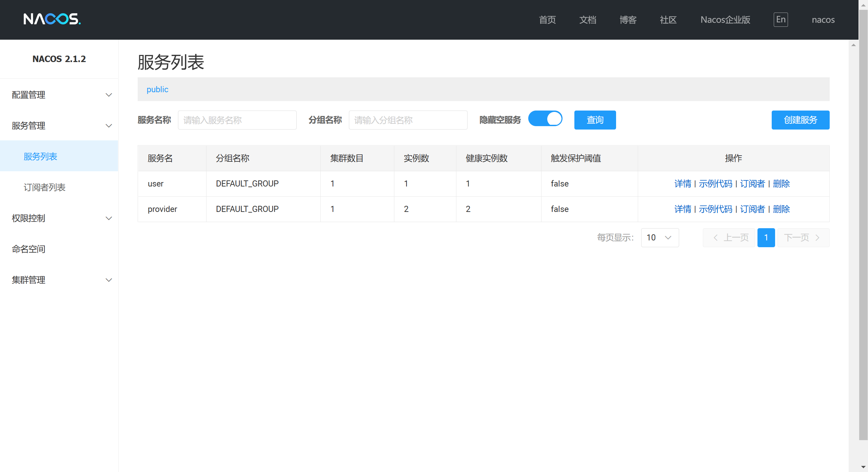The width and height of the screenshot is (868, 472).
Task: Collapse the 服务管理 menu chevron
Action: (109, 126)
